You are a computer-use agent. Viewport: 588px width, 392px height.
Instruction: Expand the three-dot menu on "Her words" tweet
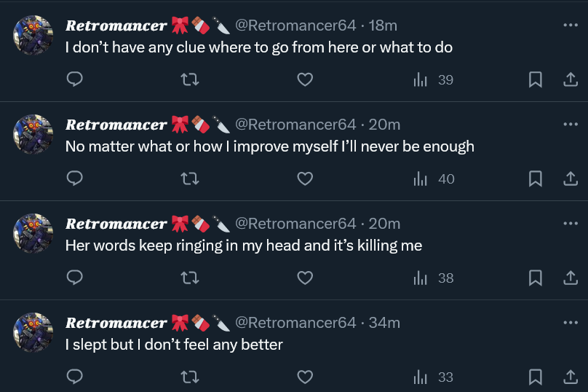[x=571, y=223]
